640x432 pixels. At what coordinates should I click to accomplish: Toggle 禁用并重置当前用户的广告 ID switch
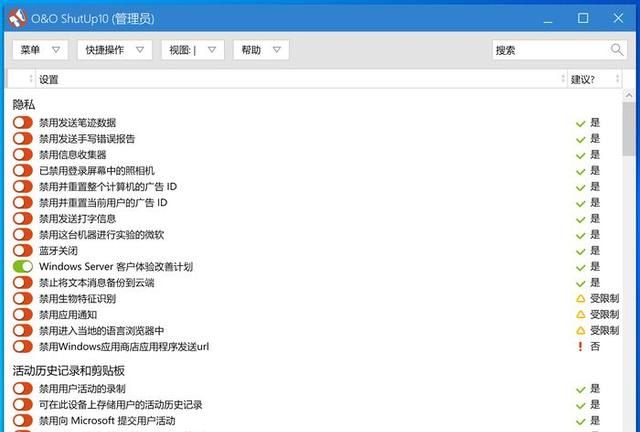(22, 202)
